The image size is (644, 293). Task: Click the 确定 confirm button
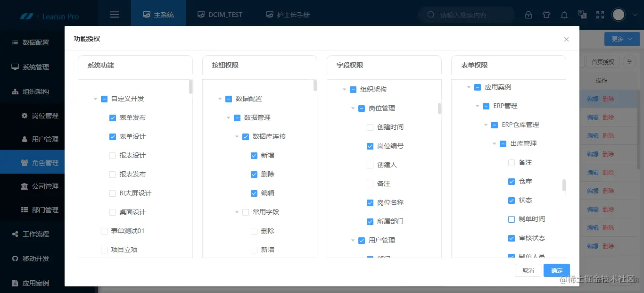pos(556,270)
